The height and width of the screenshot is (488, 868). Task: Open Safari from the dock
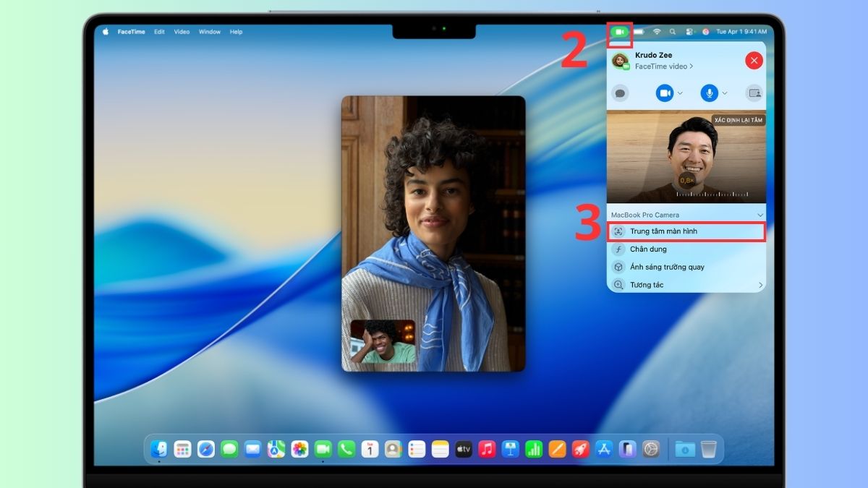pyautogui.click(x=206, y=449)
